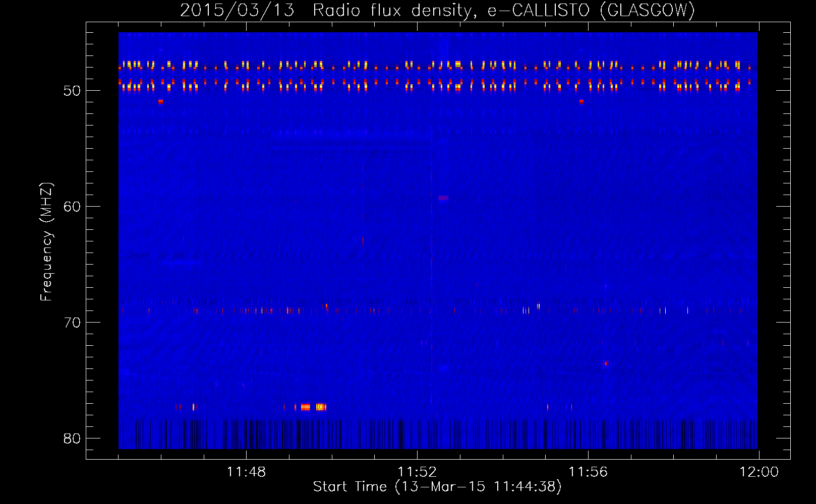Click the 'Start Time (13-Mar-15 11:44:38)' label
The image size is (816, 504).
pyautogui.click(x=437, y=487)
